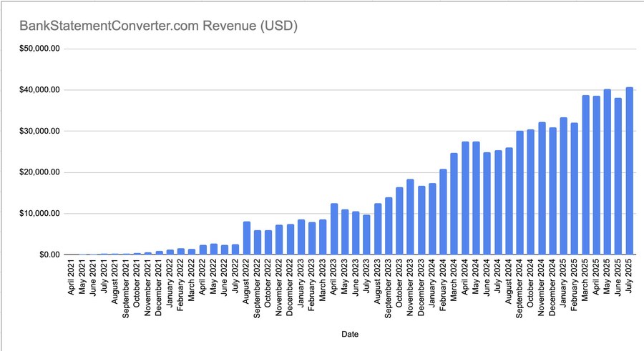Select the April 2024 revenue bar
Screen dimensions: 644x351
(465, 198)
